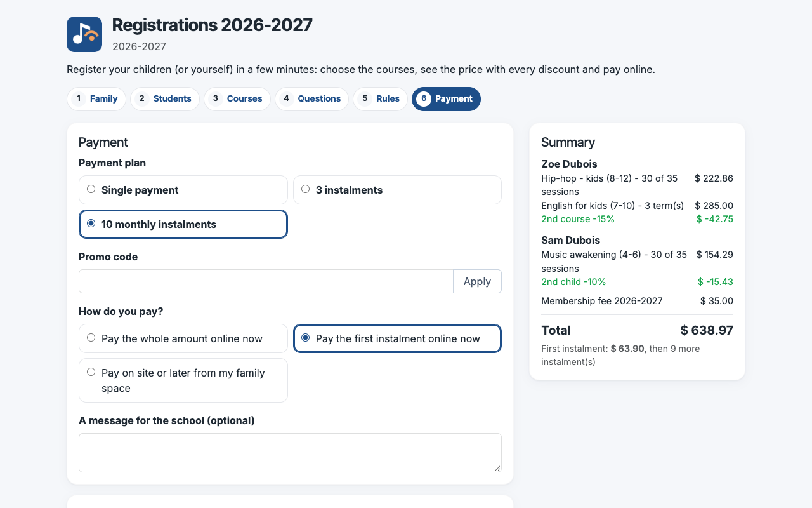
Task: Click the $ 154.29 price
Action: 715,255
